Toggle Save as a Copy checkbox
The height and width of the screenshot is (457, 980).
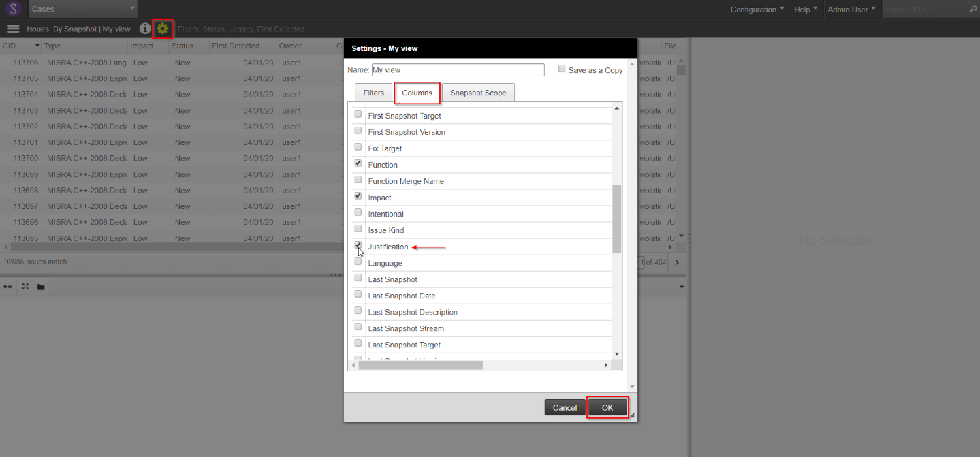[x=562, y=69]
